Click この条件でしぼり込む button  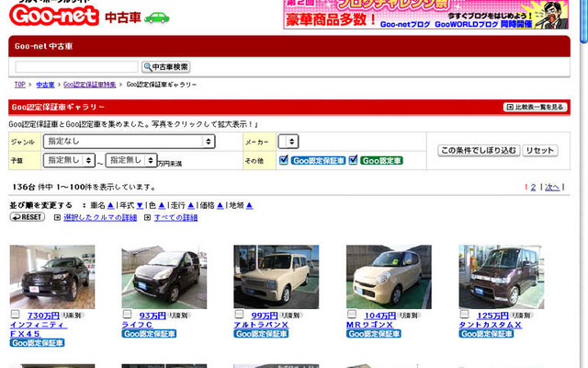click(479, 151)
